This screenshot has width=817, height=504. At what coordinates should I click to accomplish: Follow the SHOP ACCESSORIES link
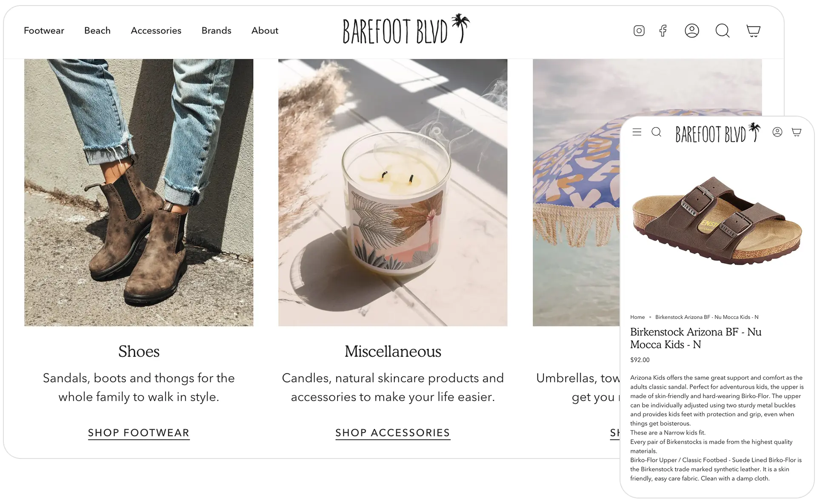(x=393, y=433)
